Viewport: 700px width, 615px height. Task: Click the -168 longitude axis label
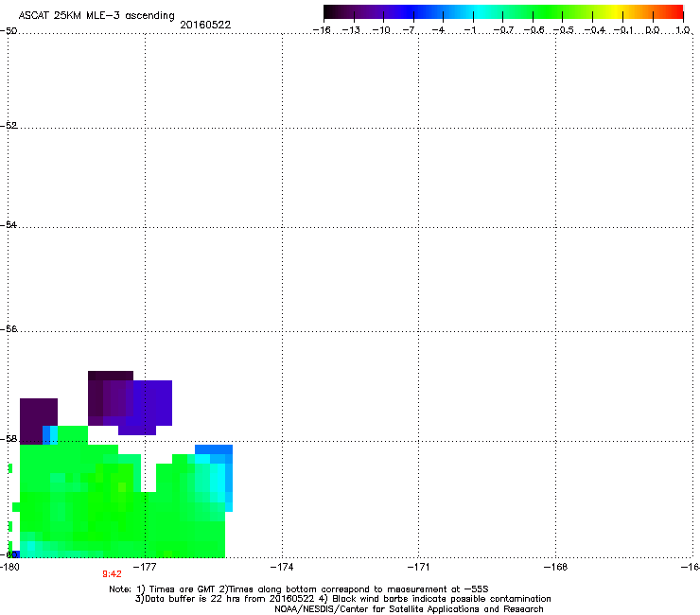(x=555, y=567)
